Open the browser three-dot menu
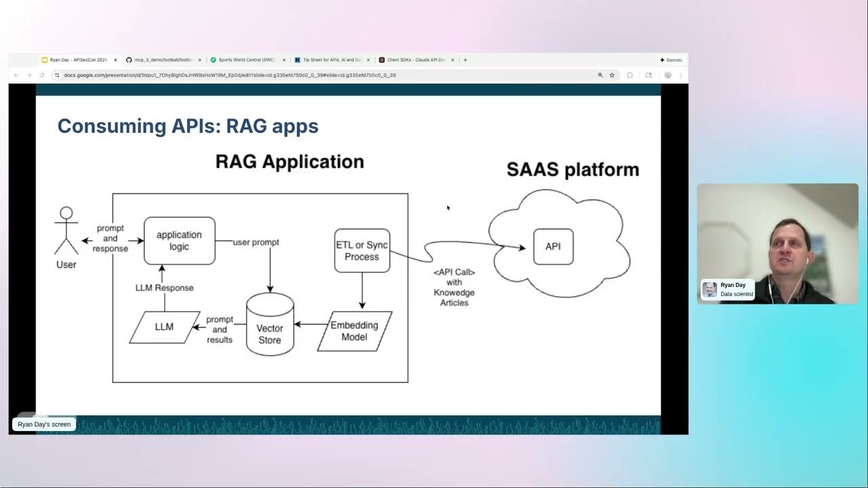Image resolution: width=868 pixels, height=488 pixels. (680, 75)
